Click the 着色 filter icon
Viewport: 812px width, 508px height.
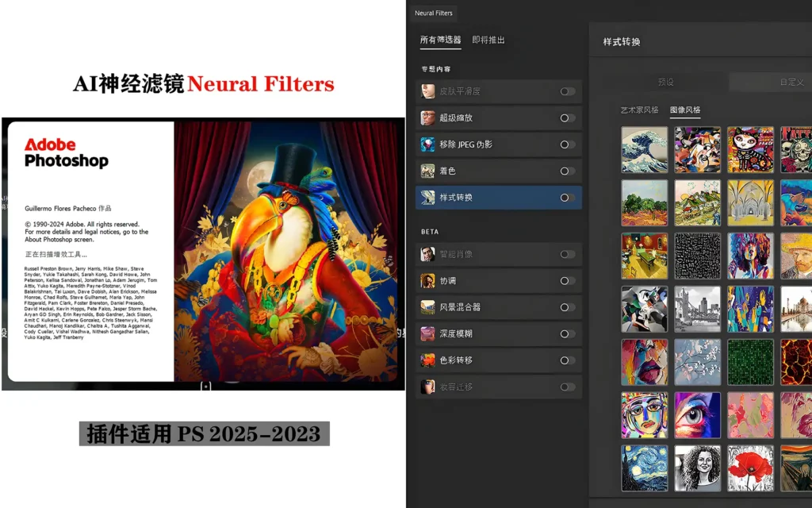(427, 171)
